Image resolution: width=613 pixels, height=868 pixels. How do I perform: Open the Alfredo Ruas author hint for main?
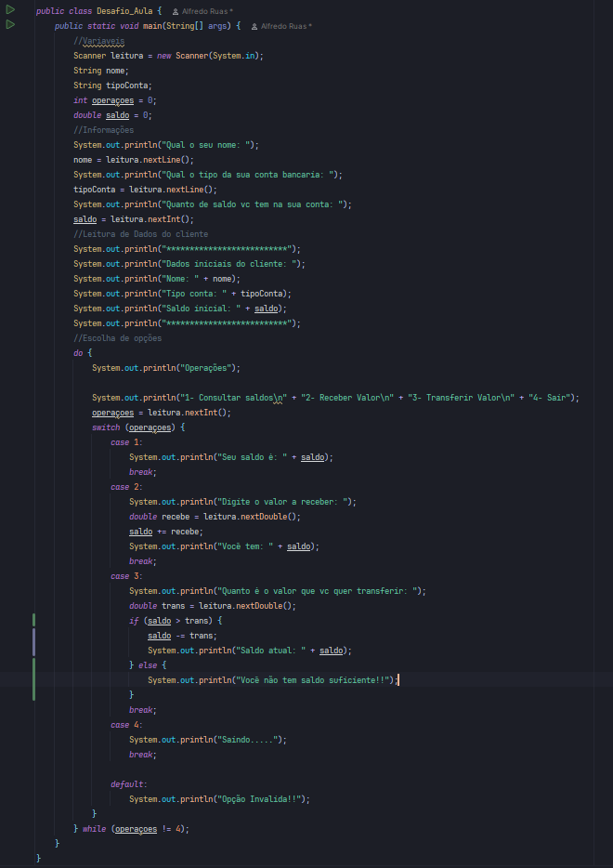point(286,26)
